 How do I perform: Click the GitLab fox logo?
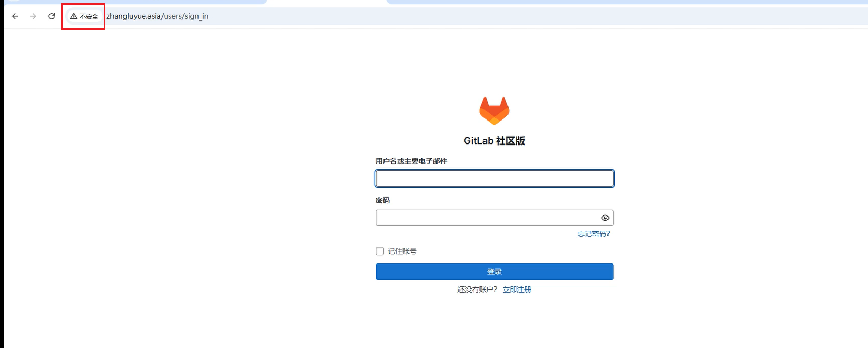[x=494, y=111]
